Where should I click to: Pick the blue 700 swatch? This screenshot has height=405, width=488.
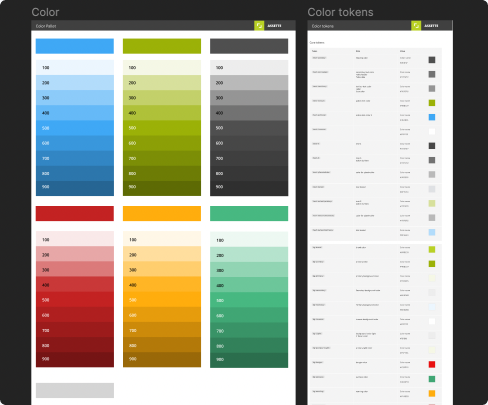point(75,158)
